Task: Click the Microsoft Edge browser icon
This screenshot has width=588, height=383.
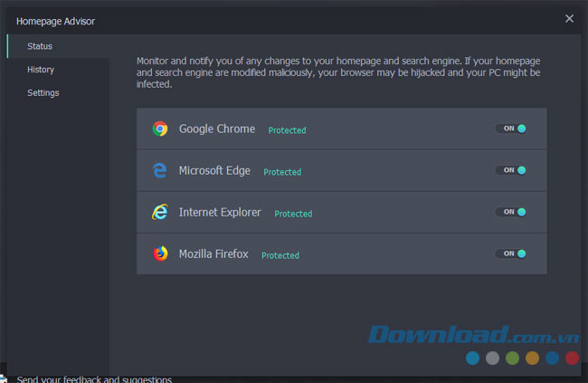Action: [x=160, y=170]
